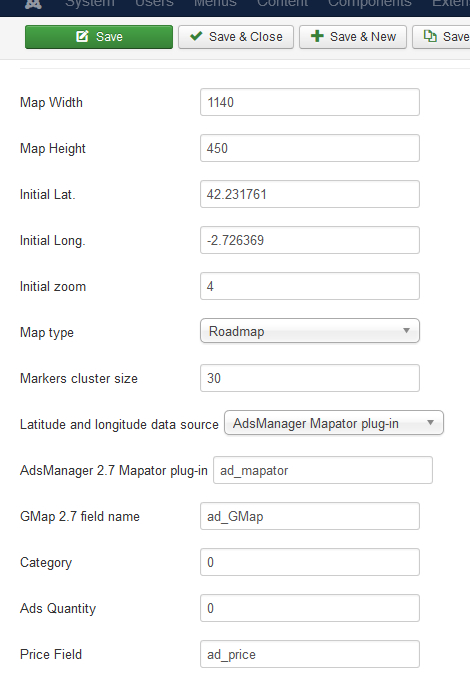Open the Users menu
Screen dimensions: 470x678
(x=154, y=3)
